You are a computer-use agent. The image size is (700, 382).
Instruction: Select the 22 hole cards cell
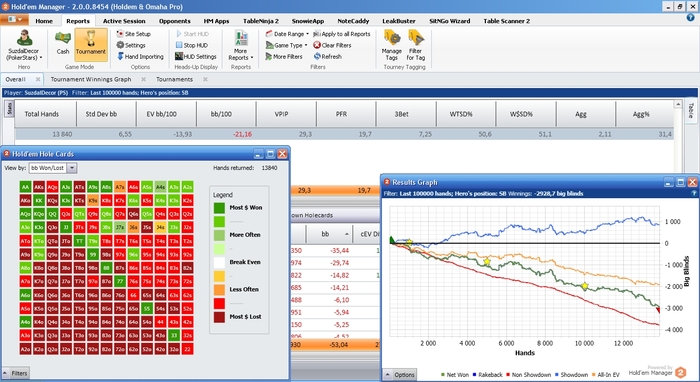point(188,349)
